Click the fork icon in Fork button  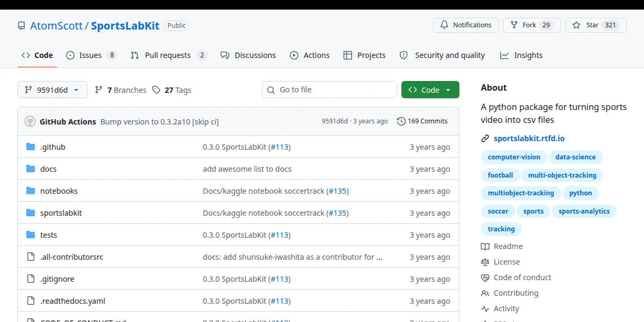(x=514, y=25)
